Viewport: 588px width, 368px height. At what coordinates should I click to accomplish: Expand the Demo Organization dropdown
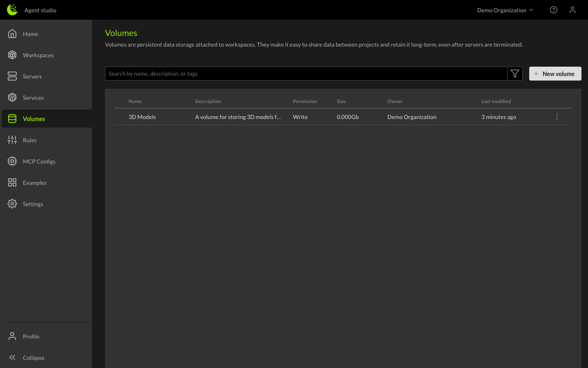(x=505, y=10)
